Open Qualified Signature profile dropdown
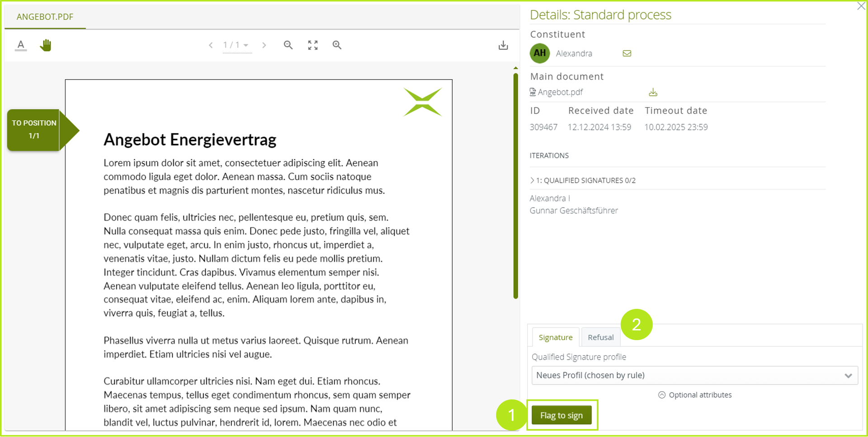Viewport: 868px width, 437px height. pyautogui.click(x=694, y=375)
